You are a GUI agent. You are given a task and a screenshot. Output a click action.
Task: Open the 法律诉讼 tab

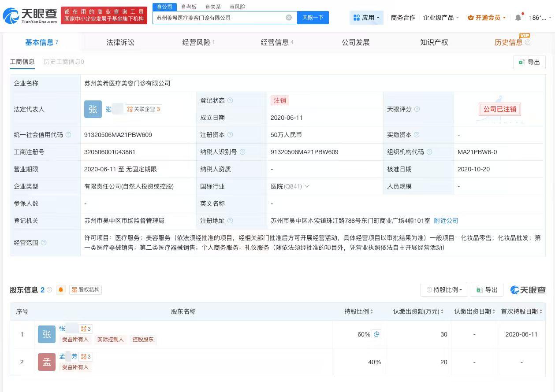[120, 43]
